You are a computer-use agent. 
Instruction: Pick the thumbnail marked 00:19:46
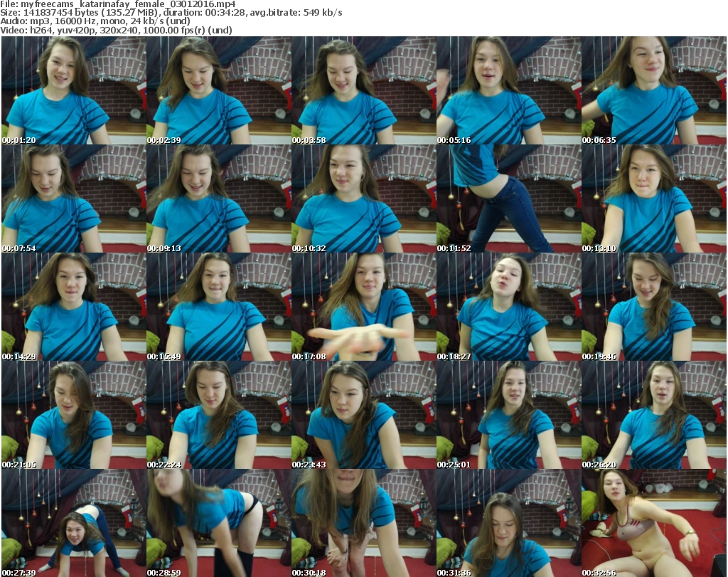(x=654, y=307)
